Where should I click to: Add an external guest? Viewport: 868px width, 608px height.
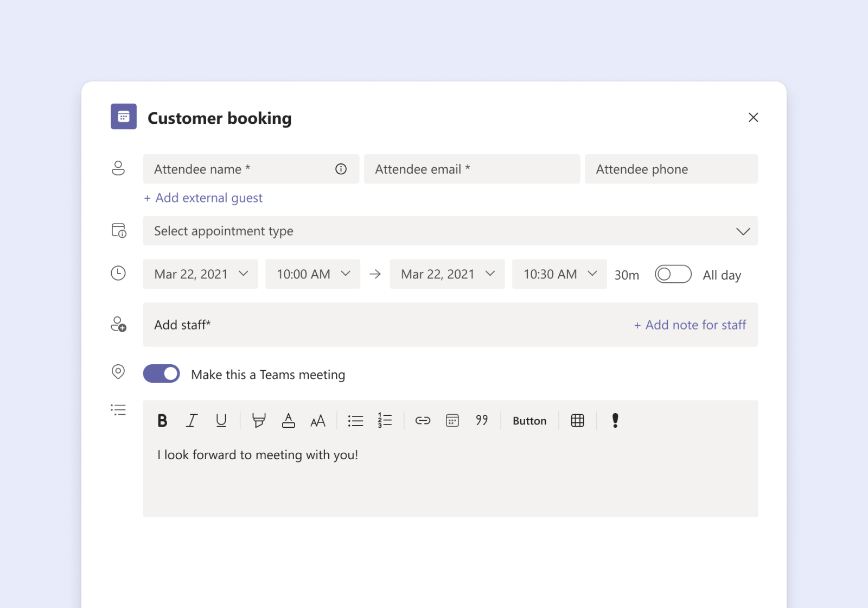tap(203, 198)
